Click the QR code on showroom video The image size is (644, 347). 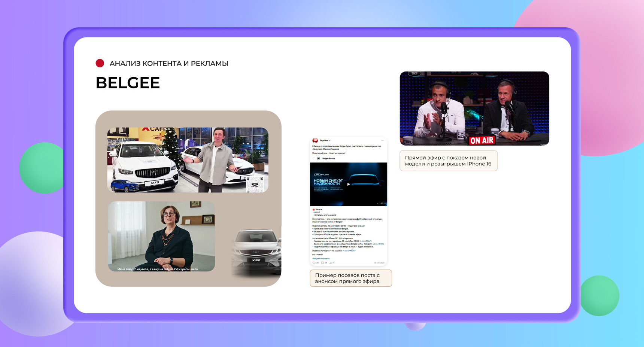tap(255, 185)
